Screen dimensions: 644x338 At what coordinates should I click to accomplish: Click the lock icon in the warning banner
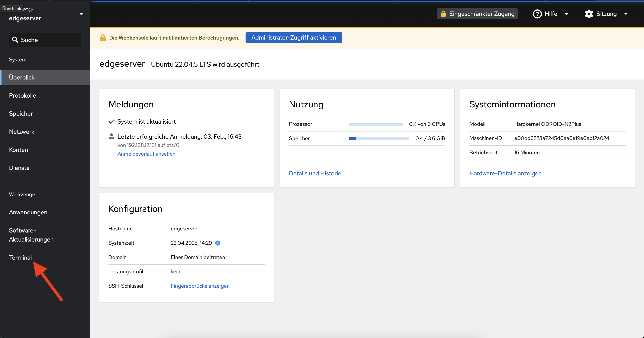pos(103,38)
